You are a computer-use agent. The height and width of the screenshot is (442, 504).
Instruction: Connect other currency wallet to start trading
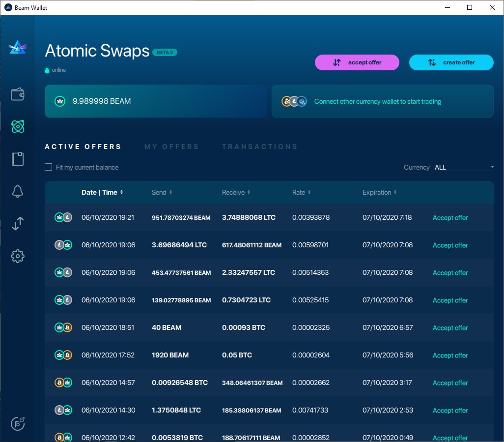tap(378, 102)
